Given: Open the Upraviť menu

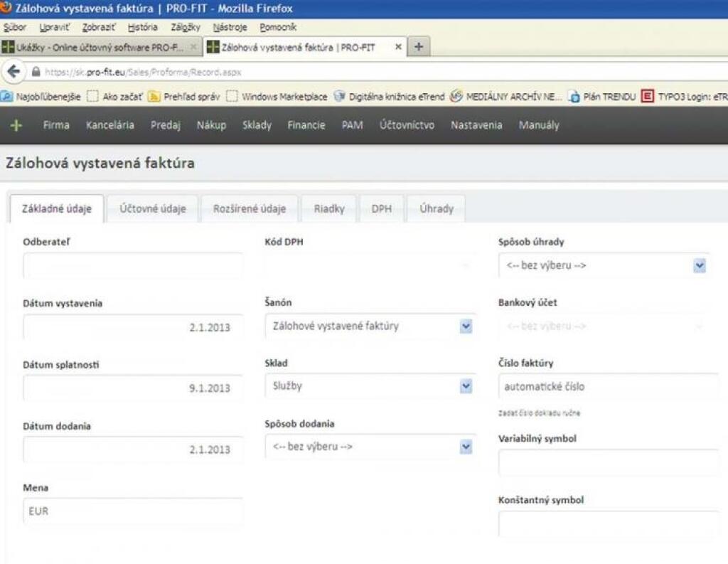Looking at the screenshot, I should 54,28.
